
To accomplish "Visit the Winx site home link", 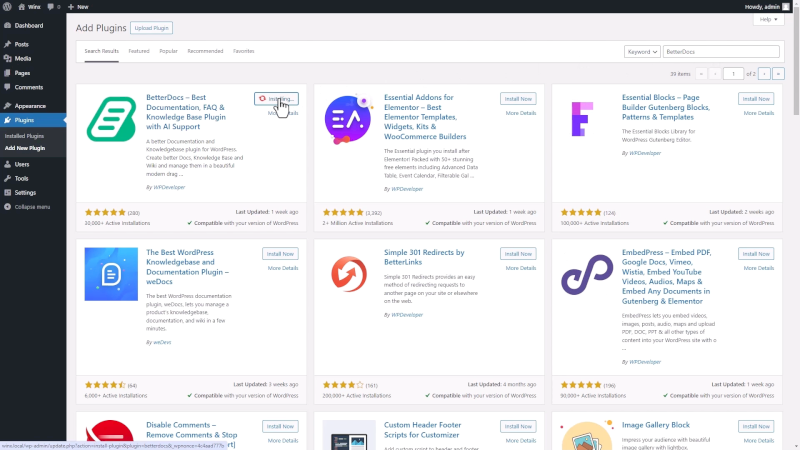I will [30, 7].
